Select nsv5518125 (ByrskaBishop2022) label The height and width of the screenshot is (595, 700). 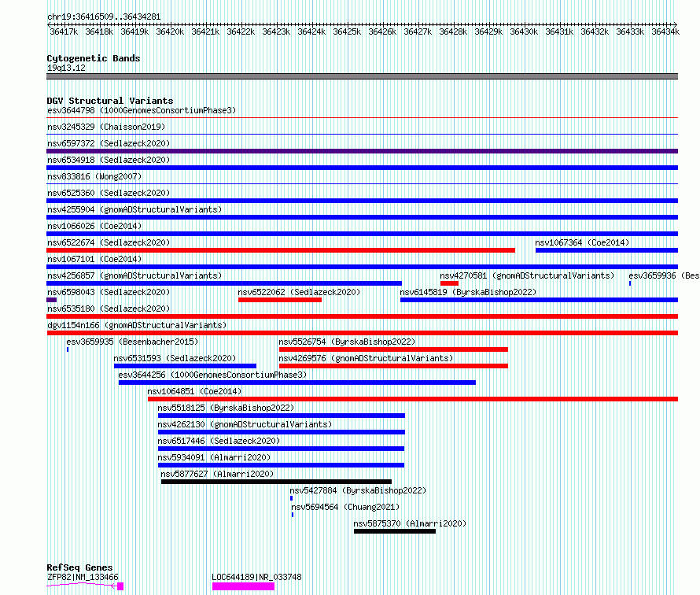(226, 408)
